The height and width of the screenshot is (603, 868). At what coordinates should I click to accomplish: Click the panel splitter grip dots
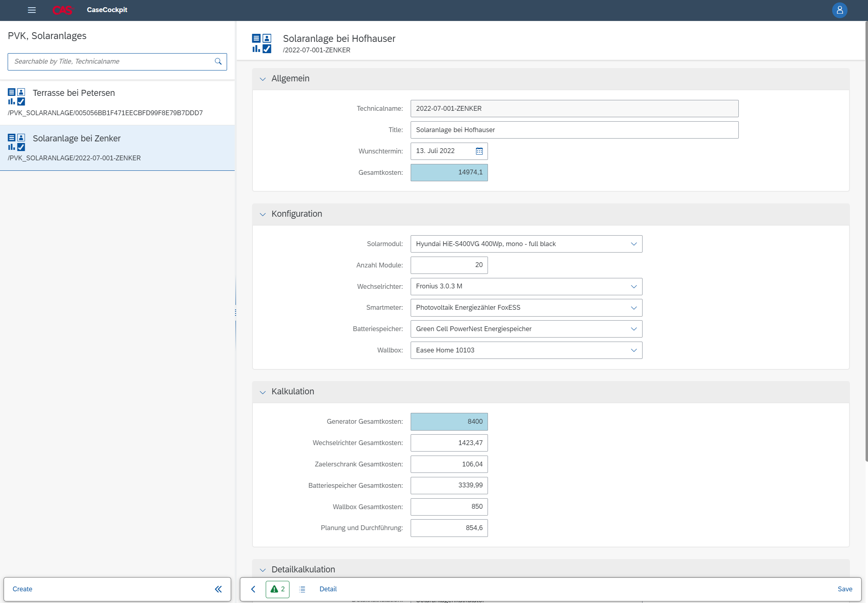point(236,313)
